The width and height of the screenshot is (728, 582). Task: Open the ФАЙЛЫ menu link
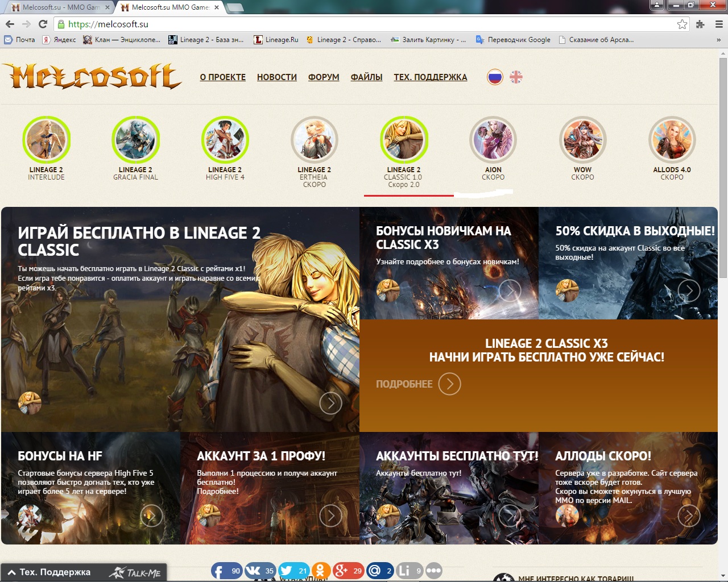pos(367,77)
